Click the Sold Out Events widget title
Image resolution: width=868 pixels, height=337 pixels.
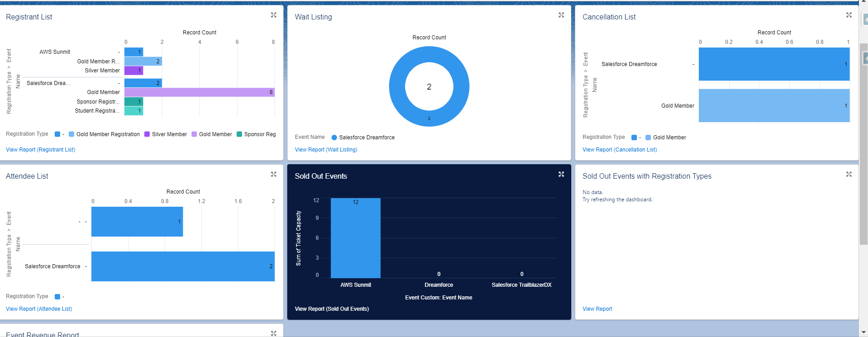[321, 176]
